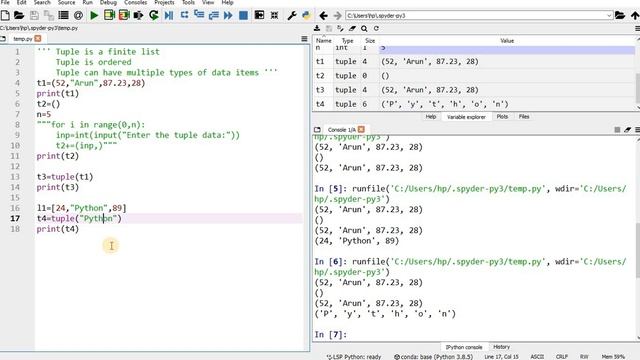The image size is (640, 360).
Task: Switch to the History tab
Action: point(502,347)
